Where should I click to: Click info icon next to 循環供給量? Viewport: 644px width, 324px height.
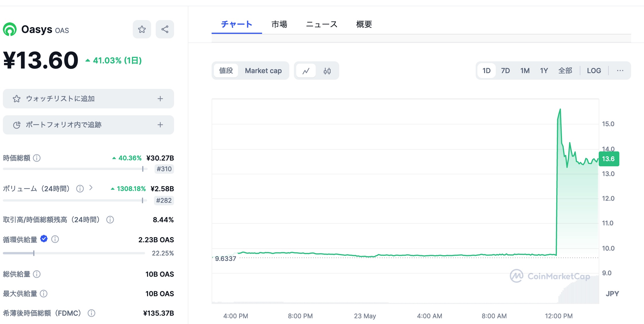(55, 239)
